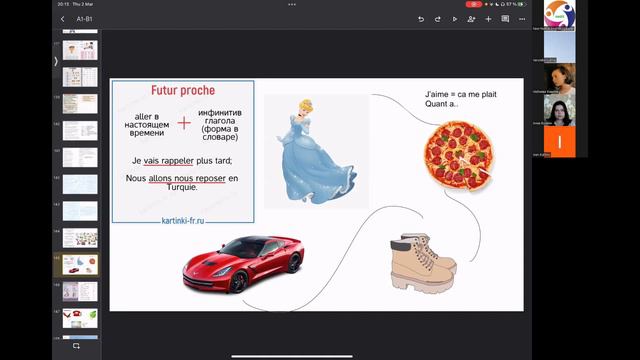
Task: Select video tile of woman in profile
Action: (x=560, y=78)
